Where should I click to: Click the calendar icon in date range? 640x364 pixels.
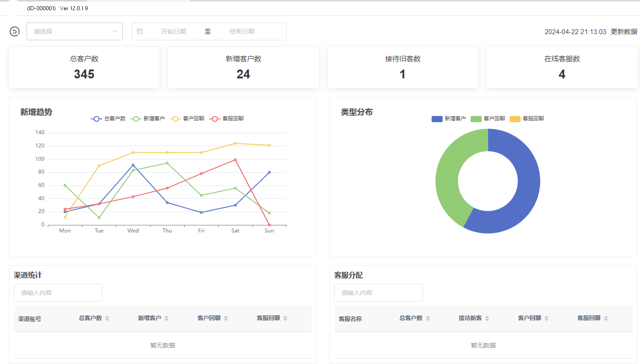140,31
